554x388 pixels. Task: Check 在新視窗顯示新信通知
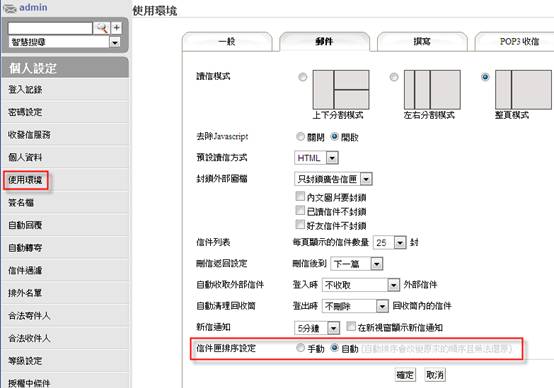pyautogui.click(x=351, y=326)
